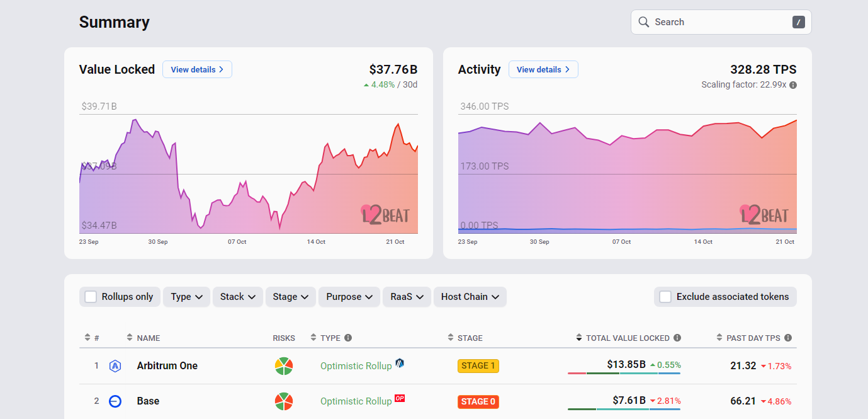The image size is (868, 419).
Task: Click info icon beside Past Day TPS
Action: [x=788, y=338]
